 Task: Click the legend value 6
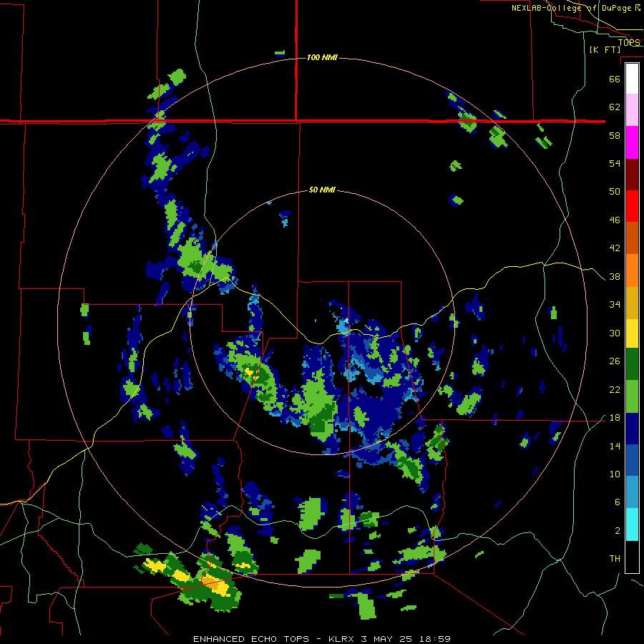[x=618, y=502]
